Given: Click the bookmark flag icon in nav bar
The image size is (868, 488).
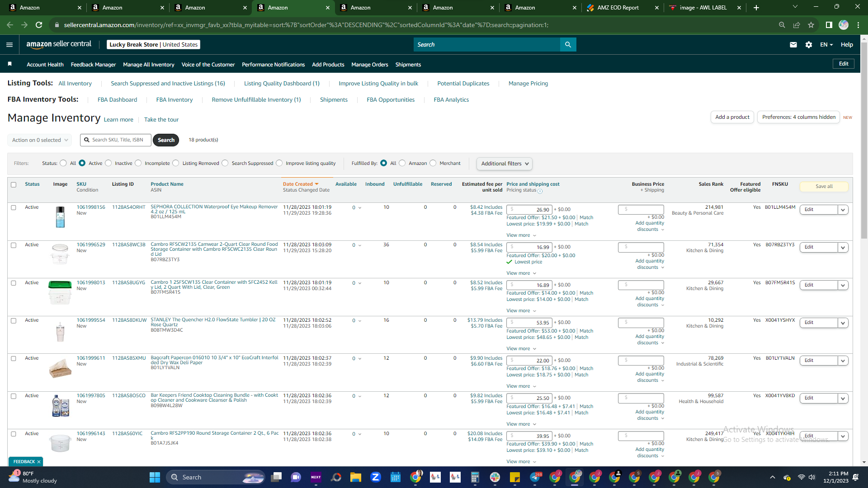Looking at the screenshot, I should 9,64.
